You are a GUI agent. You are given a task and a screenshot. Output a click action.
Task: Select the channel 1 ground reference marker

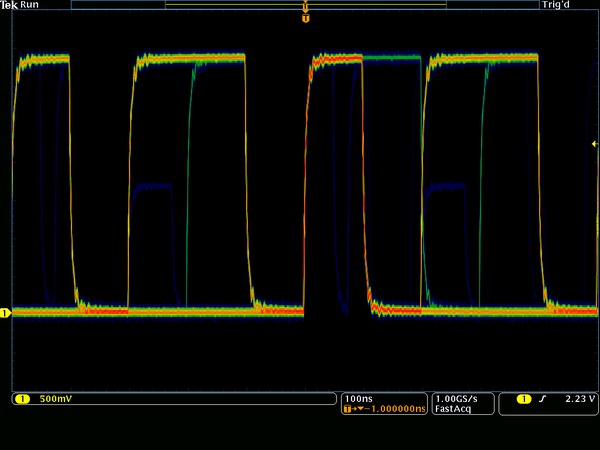[x=5, y=313]
